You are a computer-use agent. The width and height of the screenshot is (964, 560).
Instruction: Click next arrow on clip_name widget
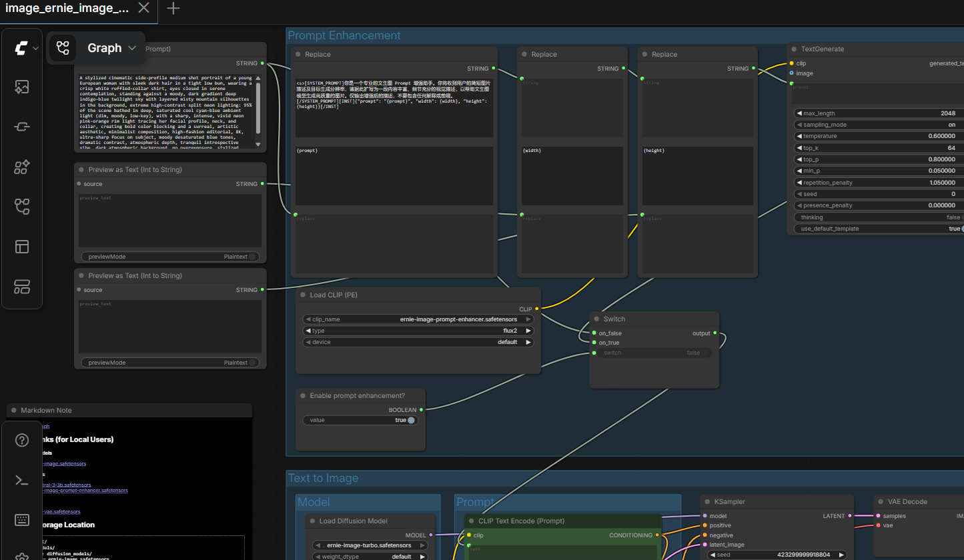coord(529,319)
